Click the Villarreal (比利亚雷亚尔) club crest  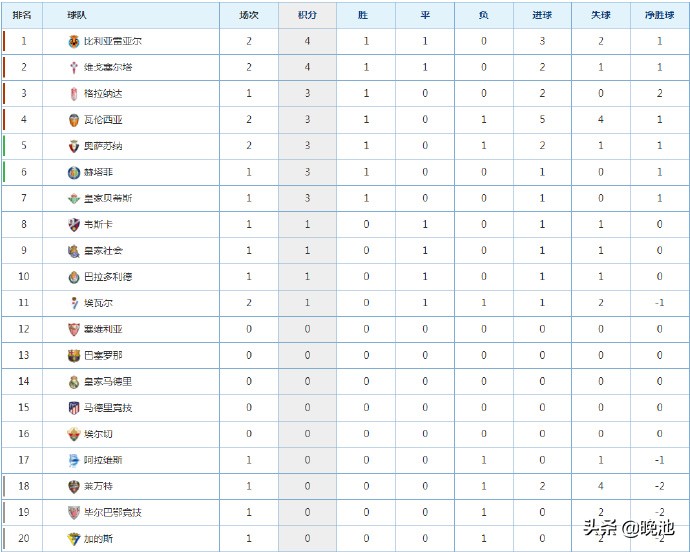(x=74, y=41)
